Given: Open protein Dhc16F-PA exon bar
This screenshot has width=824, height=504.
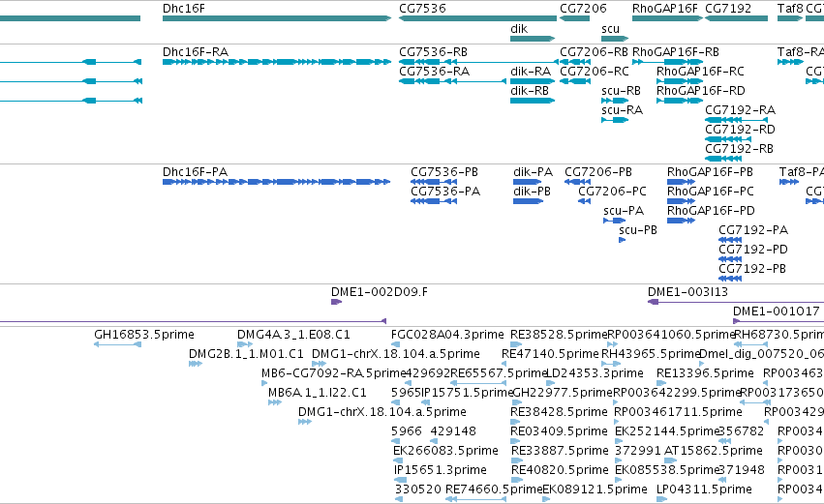Looking at the screenshot, I should [x=276, y=182].
